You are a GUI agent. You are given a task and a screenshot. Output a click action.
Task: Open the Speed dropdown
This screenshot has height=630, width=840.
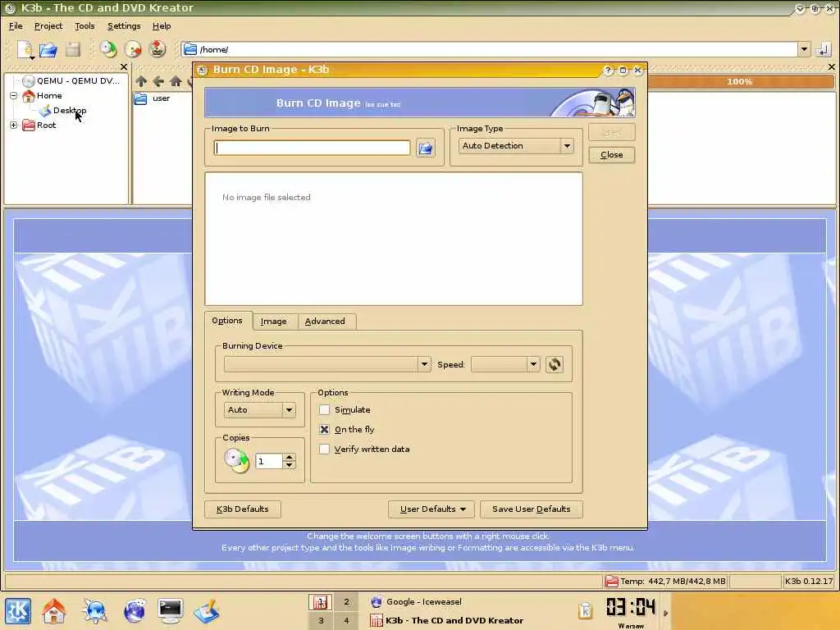pyautogui.click(x=505, y=364)
